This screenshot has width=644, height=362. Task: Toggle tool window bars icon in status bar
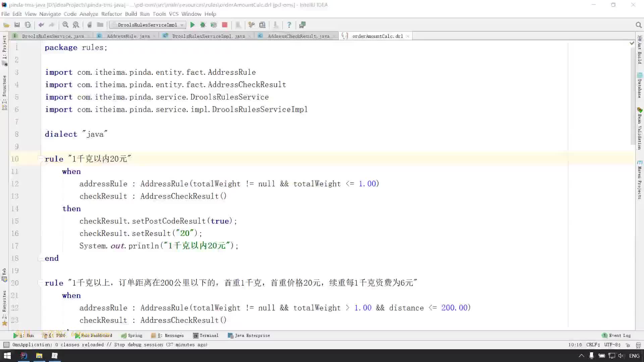click(x=6, y=345)
